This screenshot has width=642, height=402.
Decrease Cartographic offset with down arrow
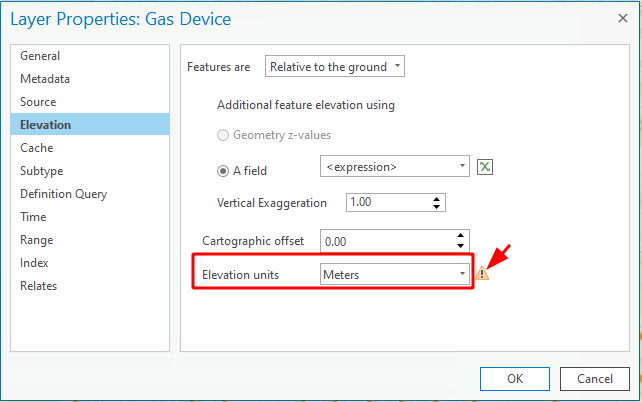(461, 246)
